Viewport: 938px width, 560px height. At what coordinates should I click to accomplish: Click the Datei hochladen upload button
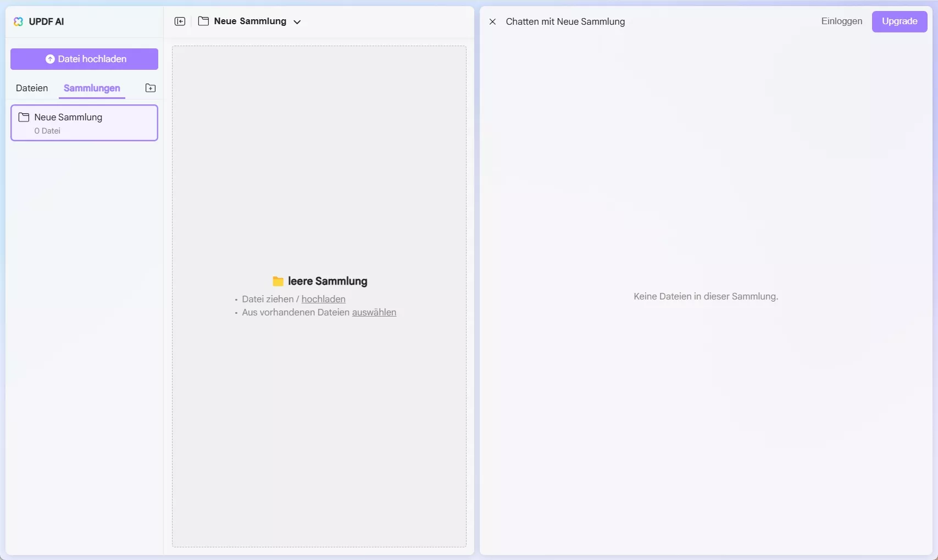(x=84, y=59)
